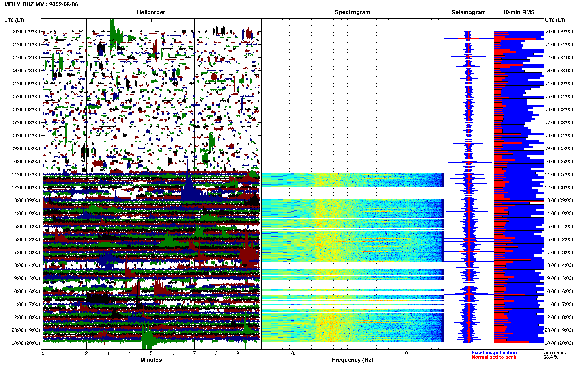588x368 pixels.
Task: Click the 'Frequency (Hz)' axis label
Action: coord(352,360)
